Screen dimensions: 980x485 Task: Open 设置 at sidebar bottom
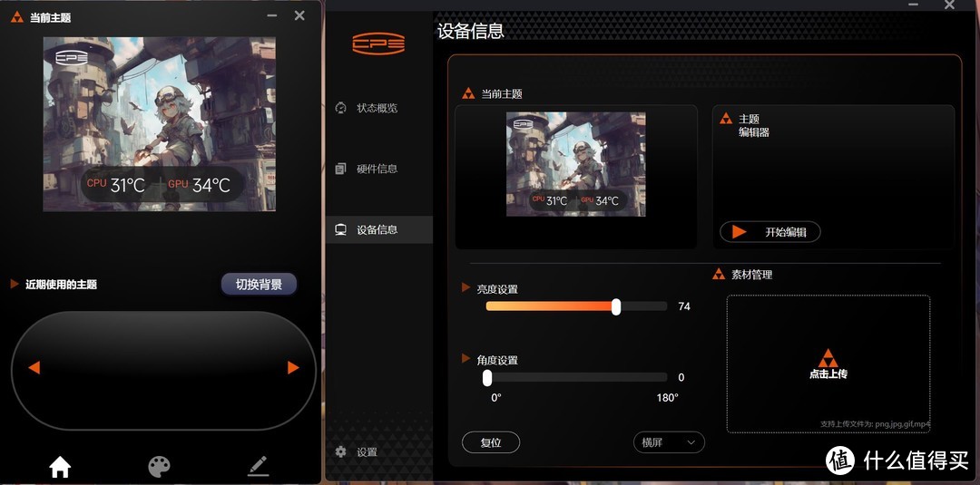tap(367, 452)
